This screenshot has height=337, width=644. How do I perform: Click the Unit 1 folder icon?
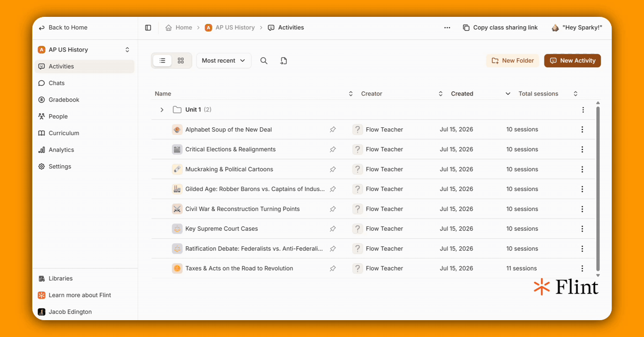[177, 110]
